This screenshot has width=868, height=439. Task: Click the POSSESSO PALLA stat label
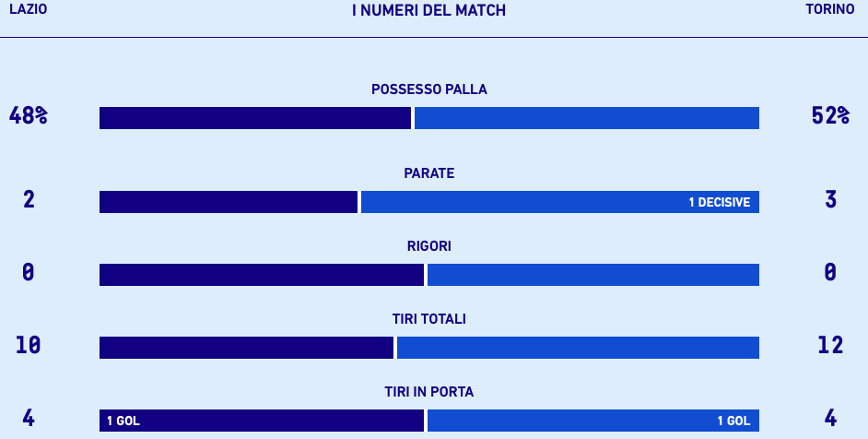428,89
